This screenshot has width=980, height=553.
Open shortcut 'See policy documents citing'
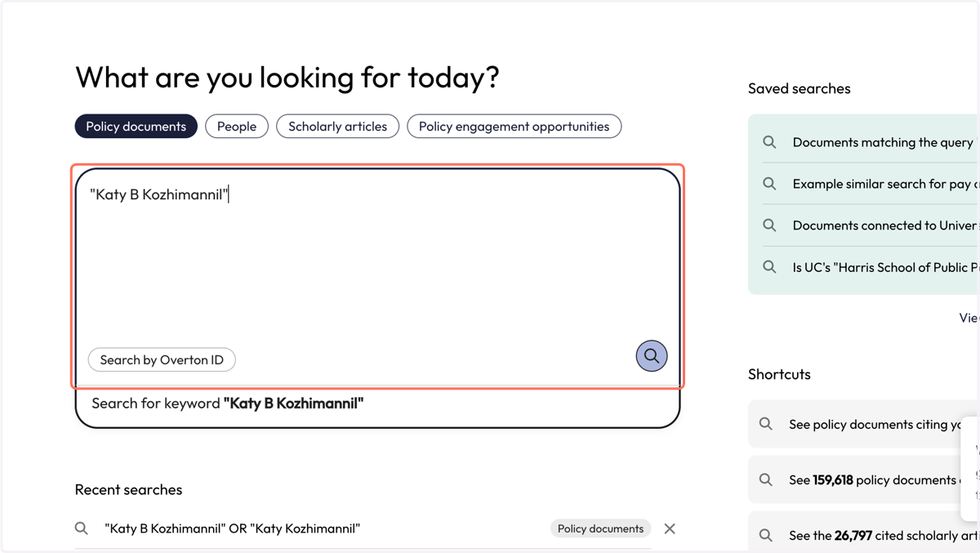[864, 424]
